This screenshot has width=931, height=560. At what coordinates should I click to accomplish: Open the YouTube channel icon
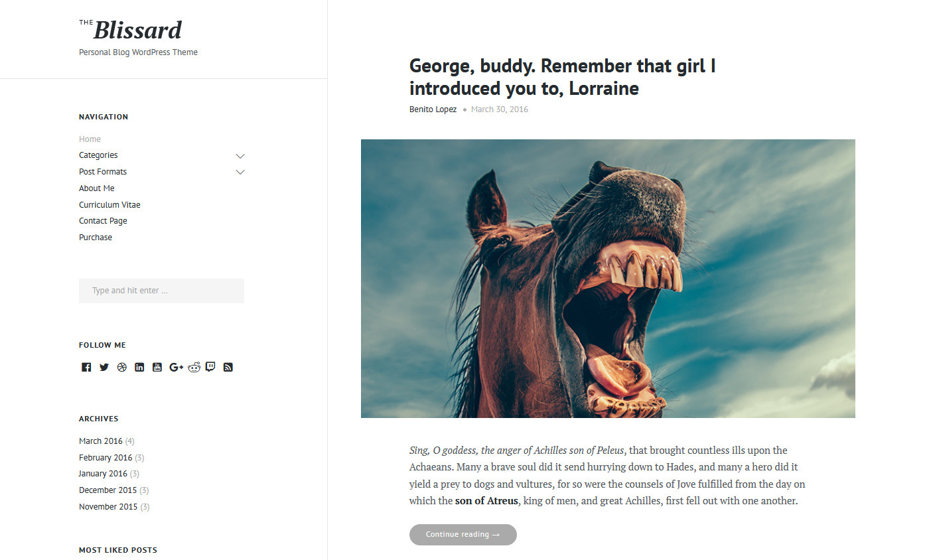point(157,367)
